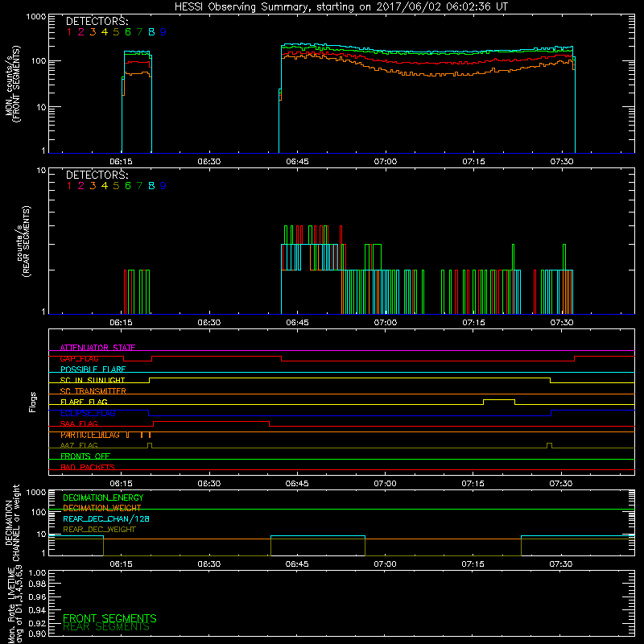Click the 0.98 tick label on livetime axis
Screen dimensions: 644x644
click(x=37, y=584)
